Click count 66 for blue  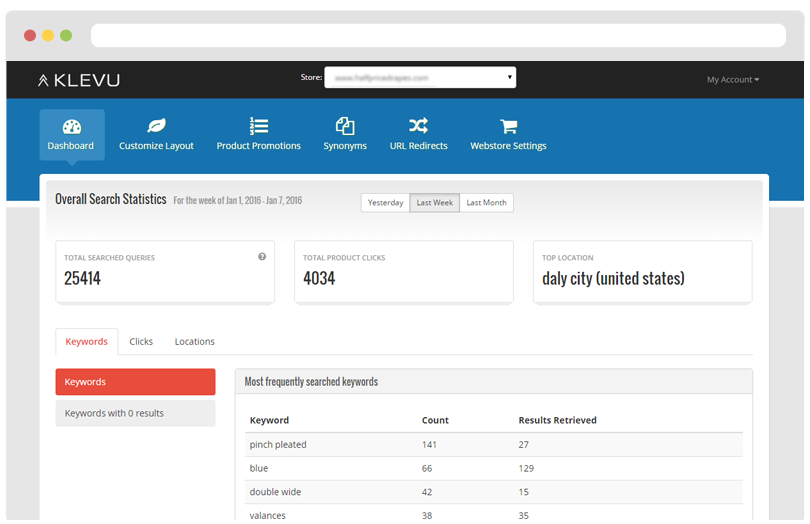(427, 468)
